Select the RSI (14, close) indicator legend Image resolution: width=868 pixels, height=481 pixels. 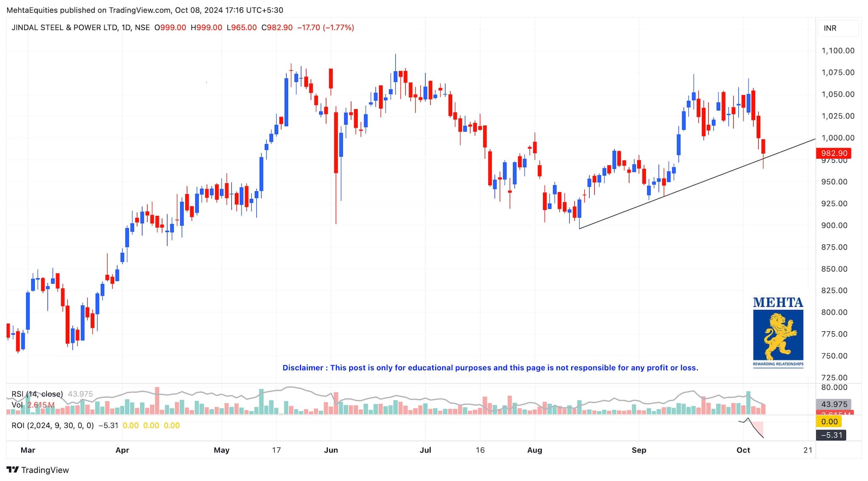click(x=37, y=394)
